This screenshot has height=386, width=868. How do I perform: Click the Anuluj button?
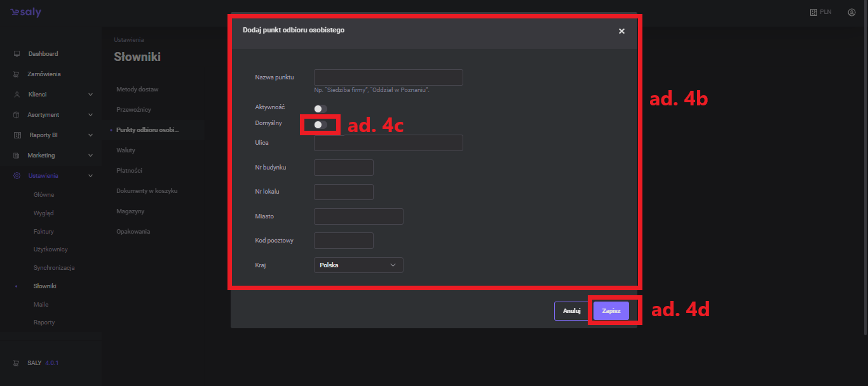tap(571, 311)
